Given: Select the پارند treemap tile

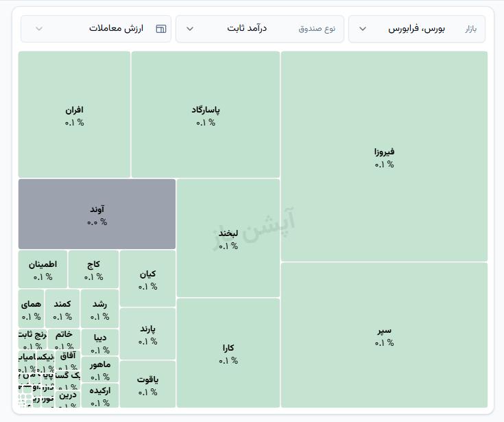Looking at the screenshot, I should (x=147, y=333).
